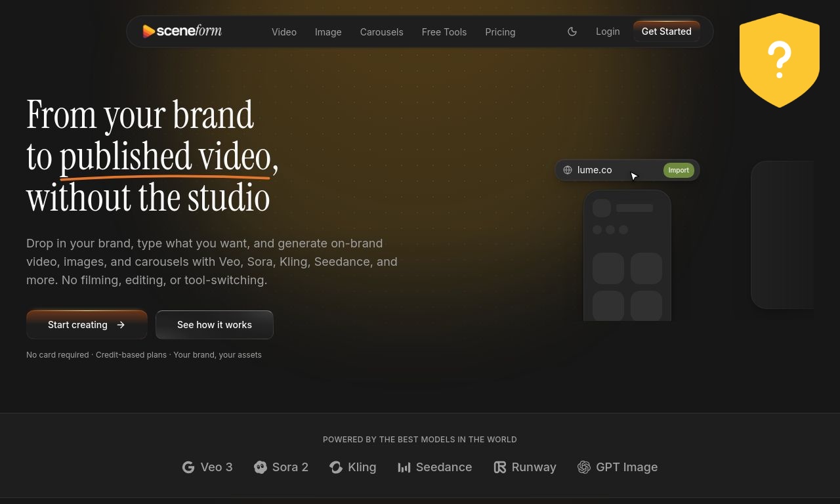Click the Google logo beside Veo 3

[x=188, y=467]
